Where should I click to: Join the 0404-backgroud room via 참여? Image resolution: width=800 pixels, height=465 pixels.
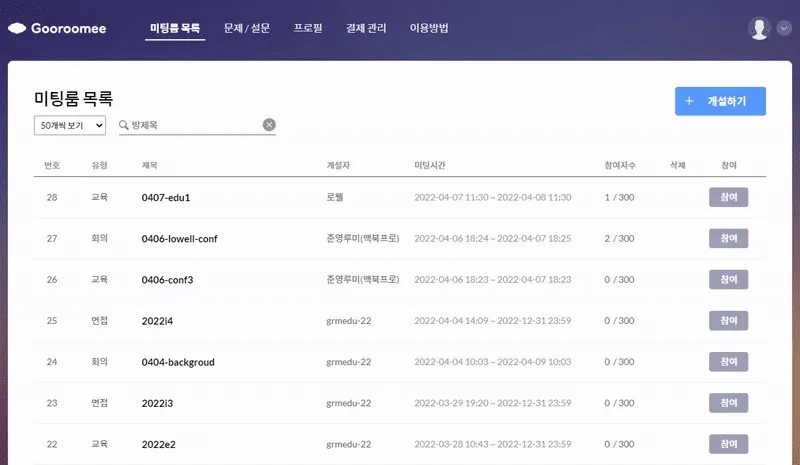click(729, 362)
